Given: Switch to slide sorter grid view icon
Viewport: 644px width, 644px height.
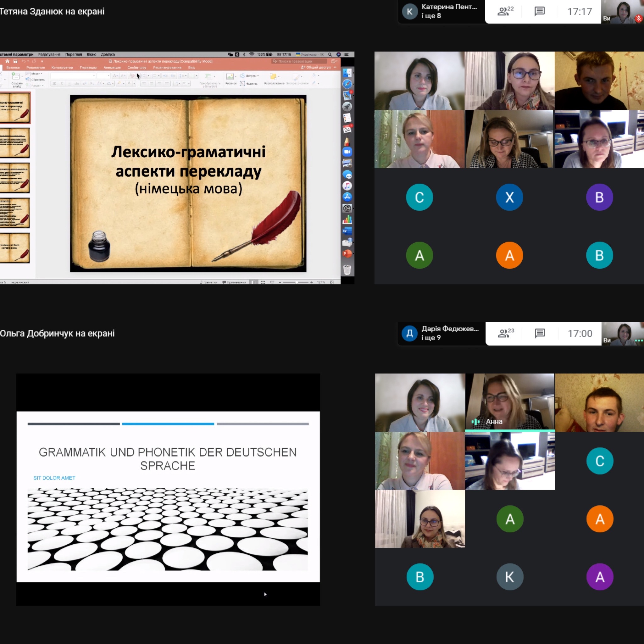Looking at the screenshot, I should click(x=263, y=282).
